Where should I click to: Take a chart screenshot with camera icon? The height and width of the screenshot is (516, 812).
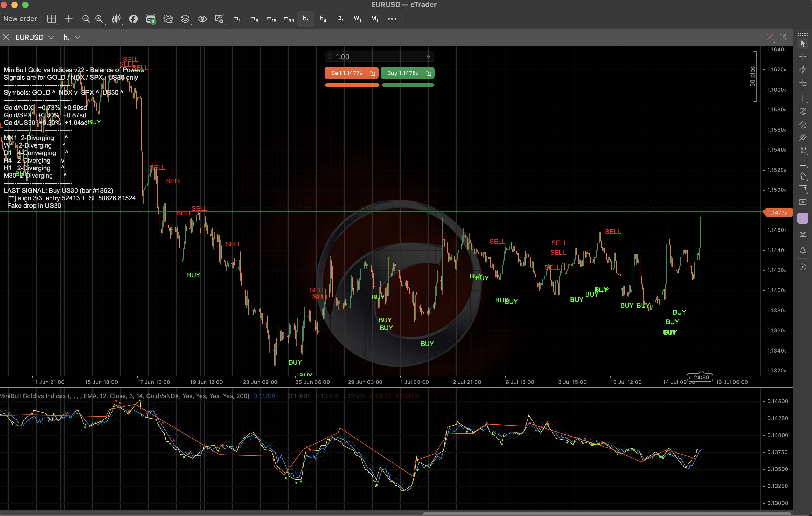pos(803,234)
